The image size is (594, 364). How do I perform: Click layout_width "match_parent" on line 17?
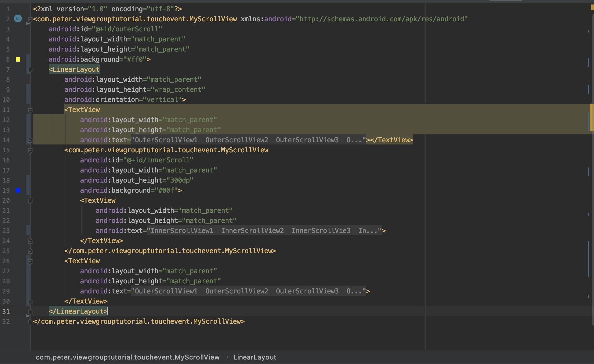190,170
